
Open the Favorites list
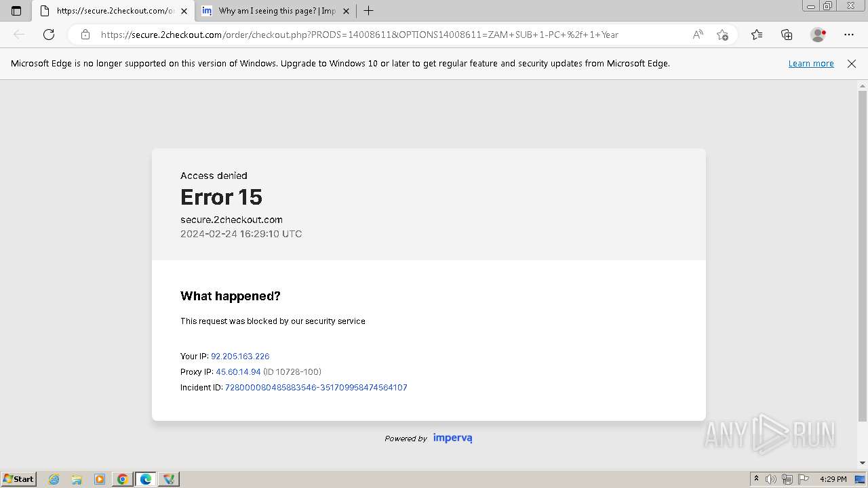pyautogui.click(x=757, y=35)
